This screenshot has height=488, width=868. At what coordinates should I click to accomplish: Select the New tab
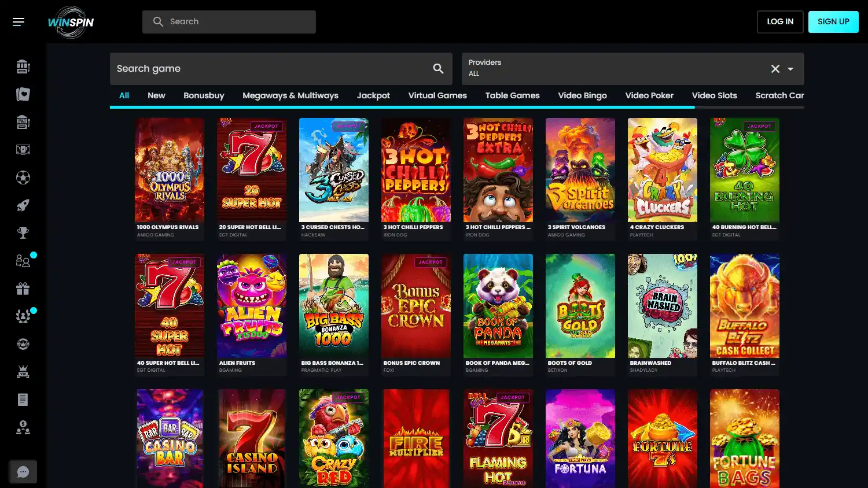click(156, 95)
